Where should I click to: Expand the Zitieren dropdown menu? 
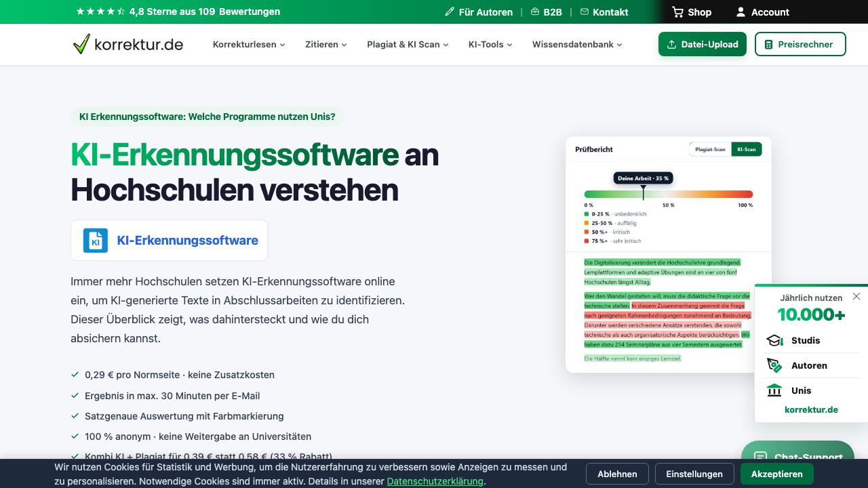326,44
